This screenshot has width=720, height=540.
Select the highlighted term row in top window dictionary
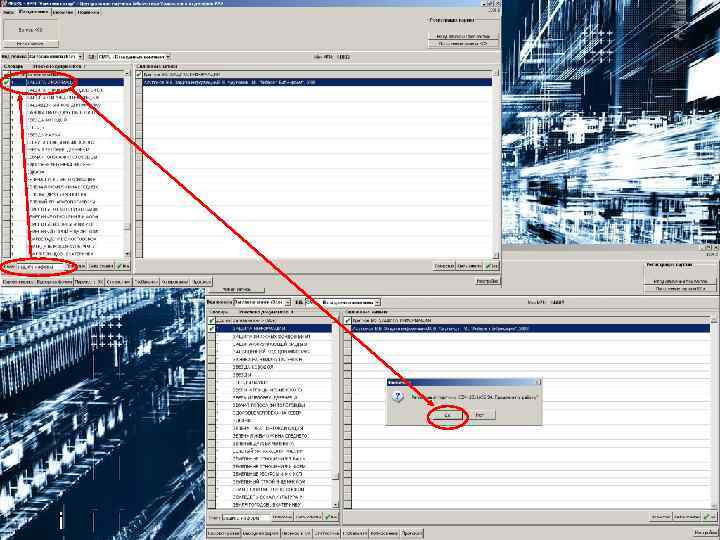tap(67, 82)
